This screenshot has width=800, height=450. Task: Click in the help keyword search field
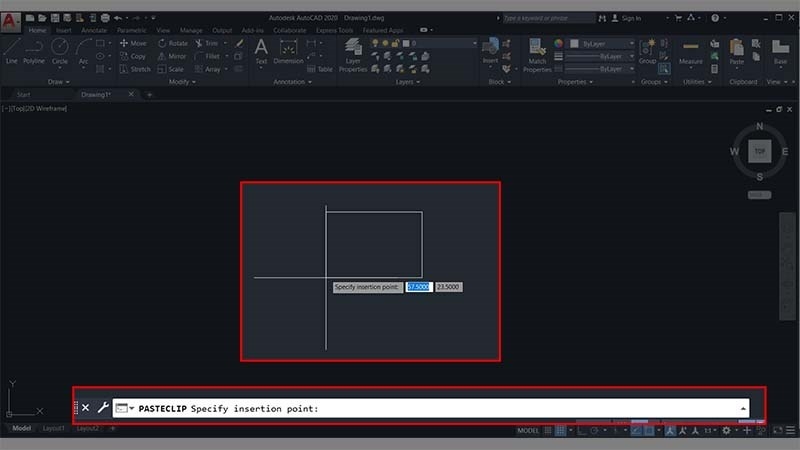click(x=548, y=18)
